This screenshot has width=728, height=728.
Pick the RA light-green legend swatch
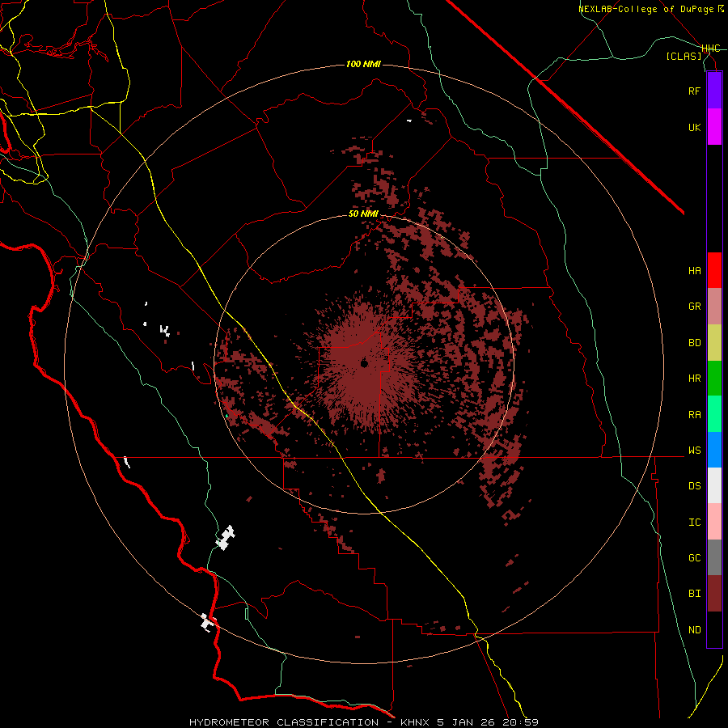point(714,414)
